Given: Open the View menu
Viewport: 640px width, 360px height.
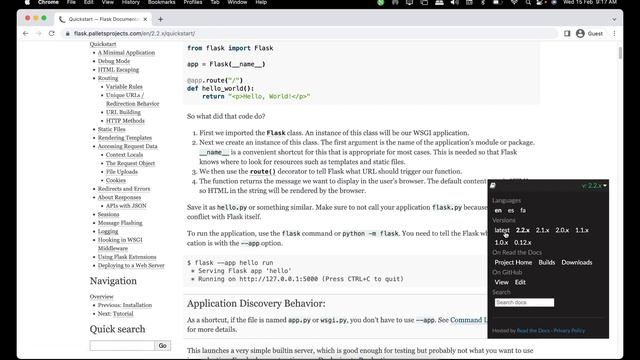Looking at the screenshot, I should pyautogui.click(x=108, y=2).
